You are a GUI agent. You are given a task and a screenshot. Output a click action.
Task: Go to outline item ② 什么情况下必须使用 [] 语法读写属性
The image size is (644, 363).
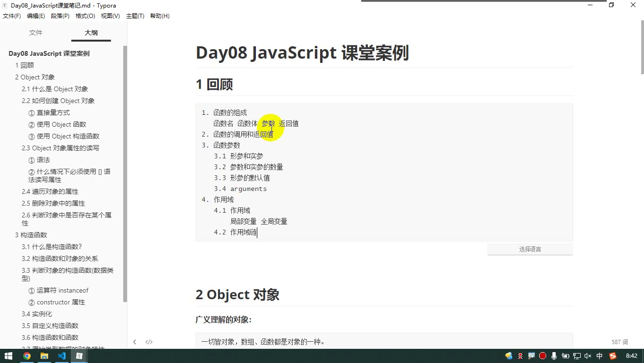69,175
